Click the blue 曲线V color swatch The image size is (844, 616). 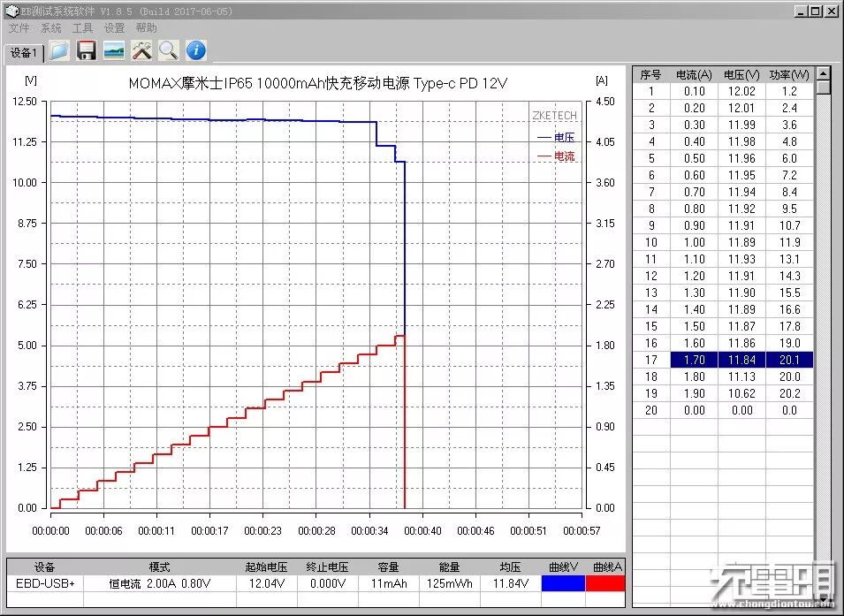(x=563, y=583)
